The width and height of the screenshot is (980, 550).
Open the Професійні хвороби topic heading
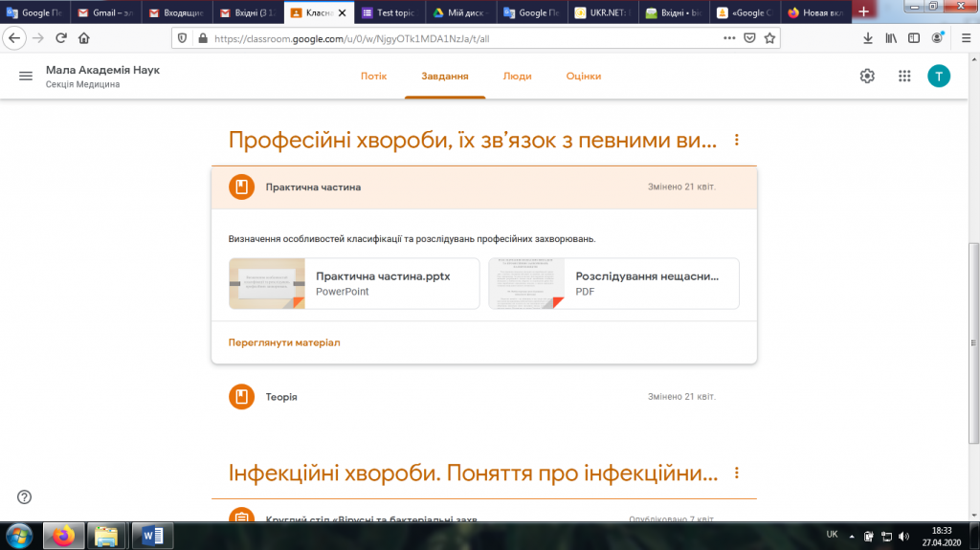pyautogui.click(x=473, y=140)
